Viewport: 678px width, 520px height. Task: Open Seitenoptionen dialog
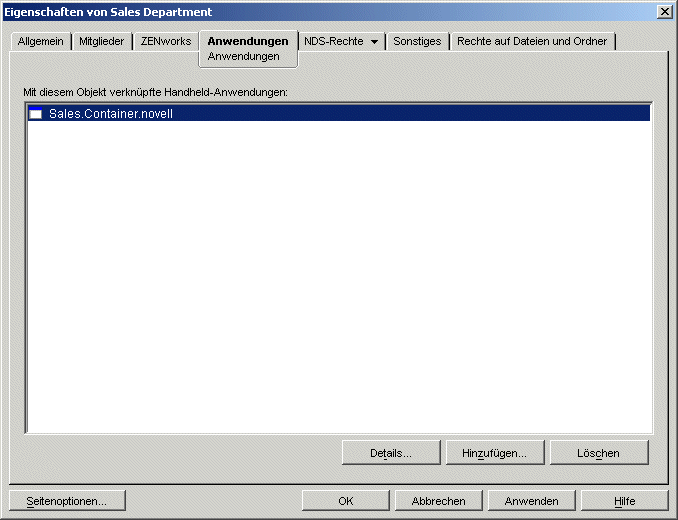point(67,501)
